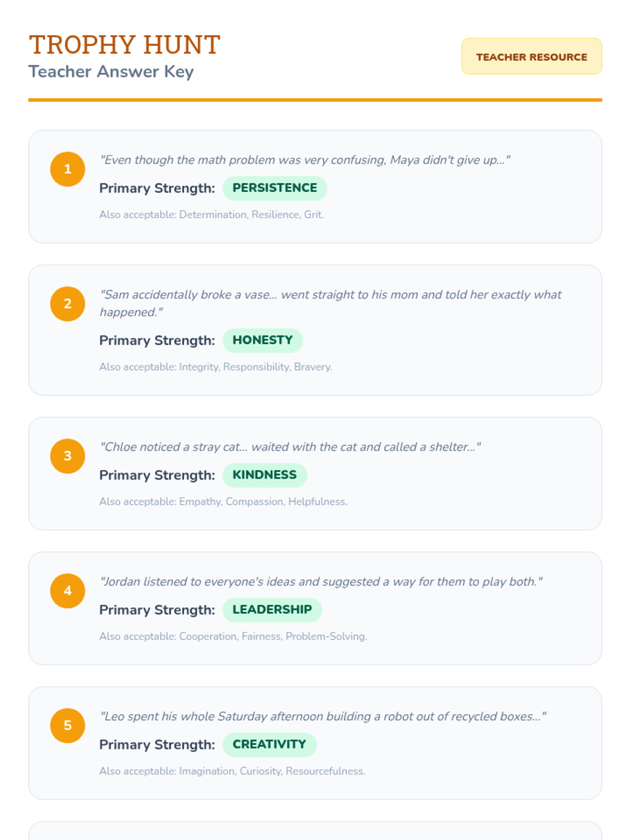Click the Teacher Resource badge
This screenshot has height=840, width=630.
pos(531,57)
